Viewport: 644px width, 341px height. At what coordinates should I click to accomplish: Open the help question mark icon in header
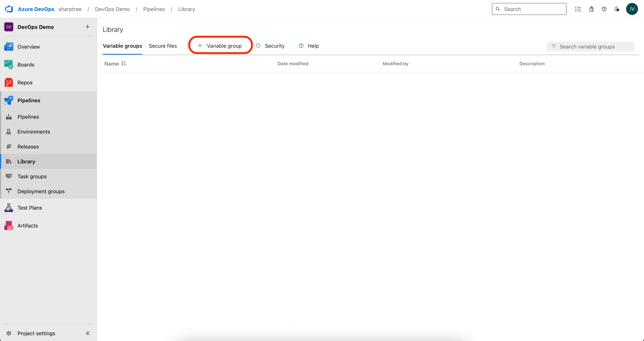point(604,9)
